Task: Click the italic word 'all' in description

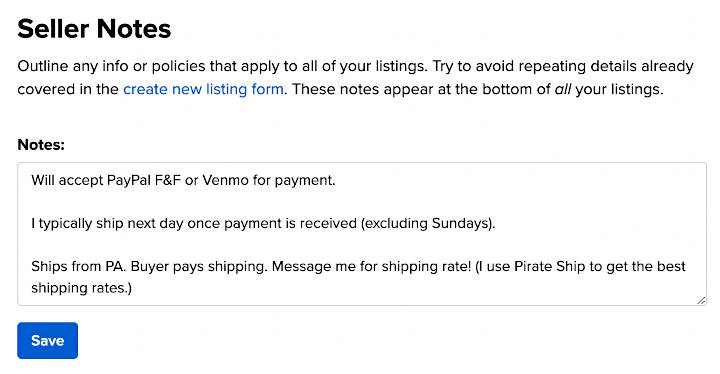Action: coord(563,89)
